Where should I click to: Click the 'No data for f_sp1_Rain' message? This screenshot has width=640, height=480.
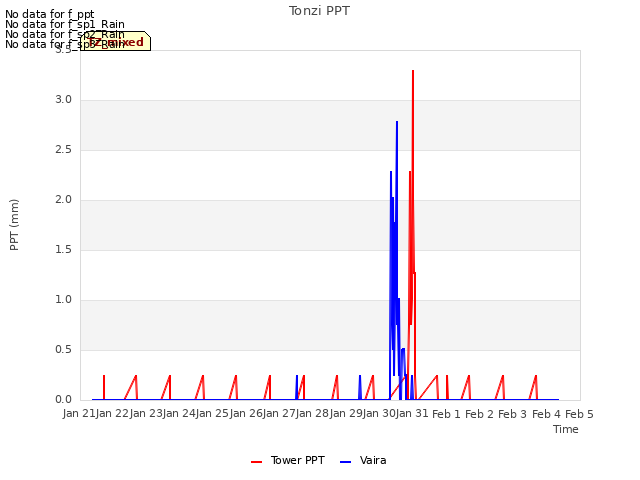[65, 24]
